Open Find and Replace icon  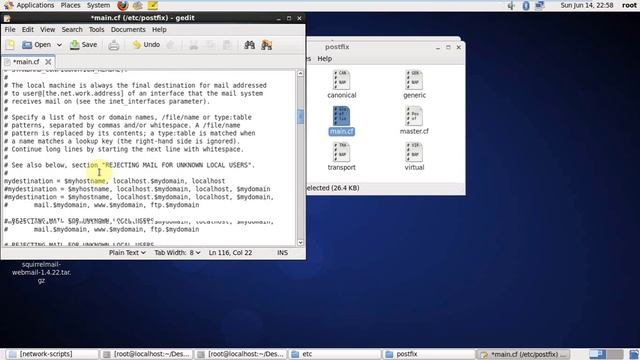[x=267, y=45]
